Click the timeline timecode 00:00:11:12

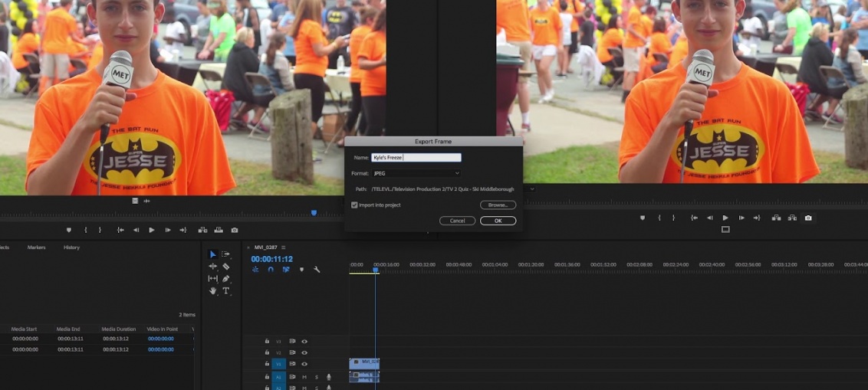271,259
